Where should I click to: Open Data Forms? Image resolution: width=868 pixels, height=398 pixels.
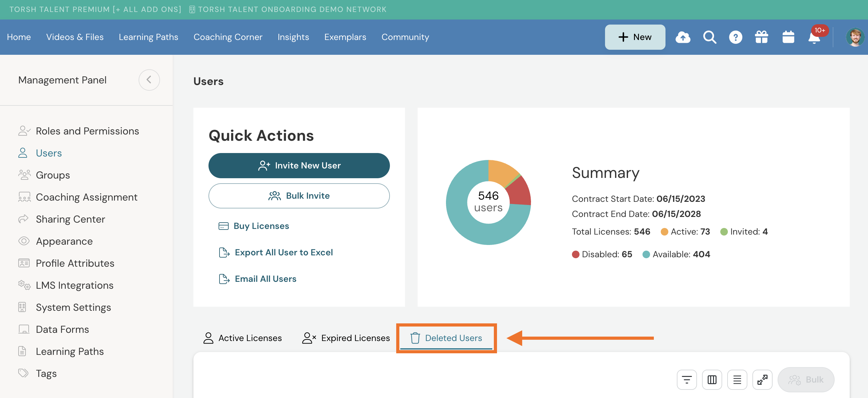62,329
